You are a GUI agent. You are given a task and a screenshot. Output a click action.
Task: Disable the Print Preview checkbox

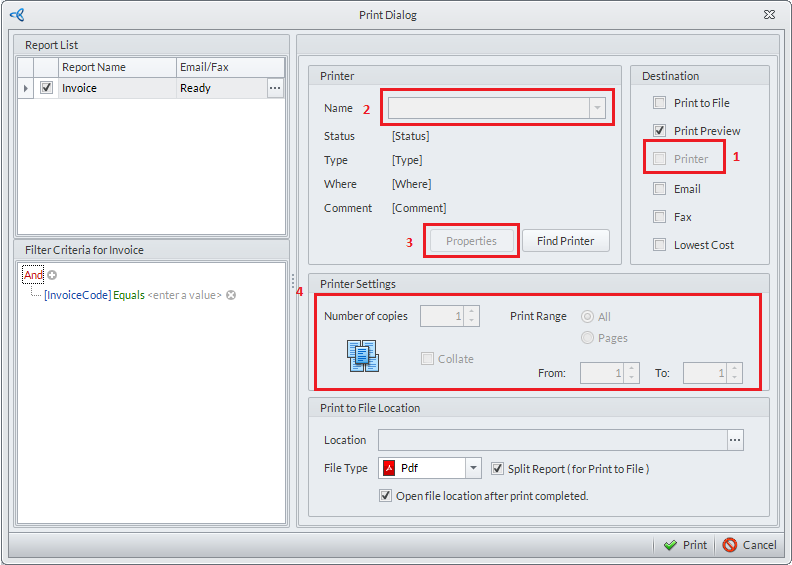pos(659,131)
